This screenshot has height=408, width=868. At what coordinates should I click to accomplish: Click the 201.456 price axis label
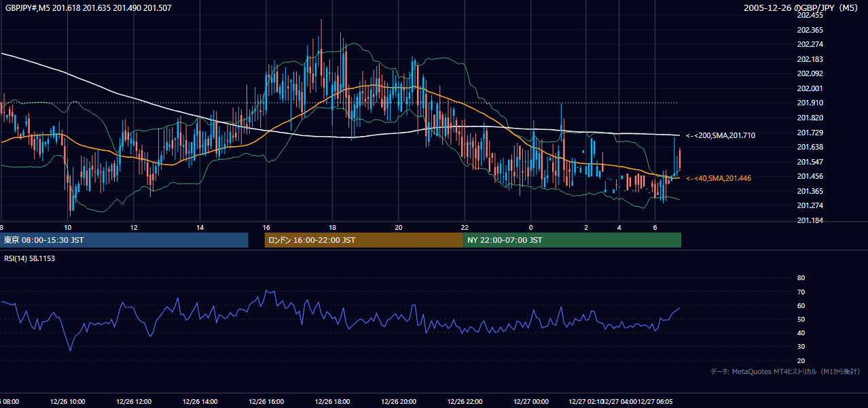tap(810, 176)
